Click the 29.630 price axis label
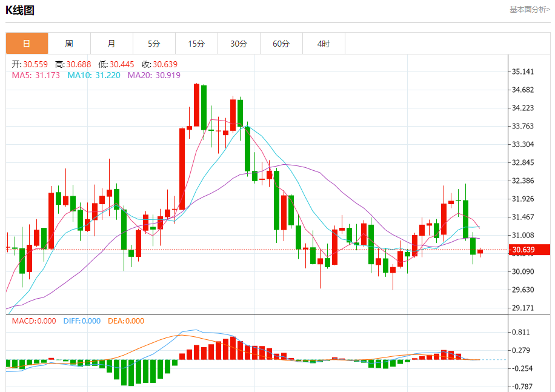This screenshot has height=392, width=555. pos(523,290)
